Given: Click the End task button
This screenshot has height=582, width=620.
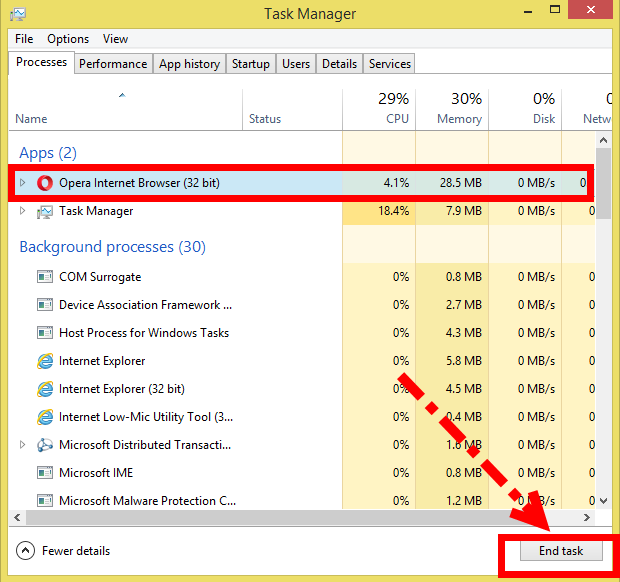Looking at the screenshot, I should pos(561,551).
